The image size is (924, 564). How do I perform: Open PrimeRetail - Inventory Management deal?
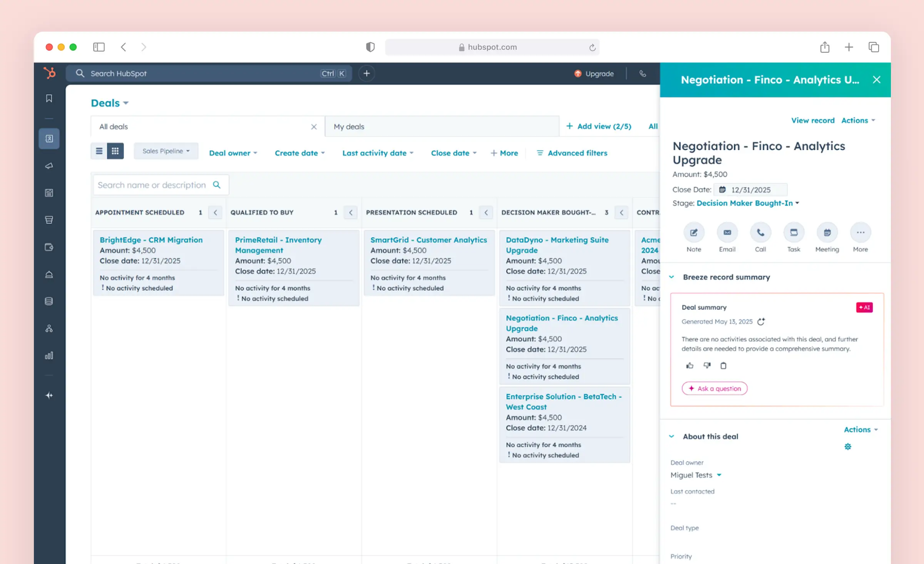(x=278, y=245)
